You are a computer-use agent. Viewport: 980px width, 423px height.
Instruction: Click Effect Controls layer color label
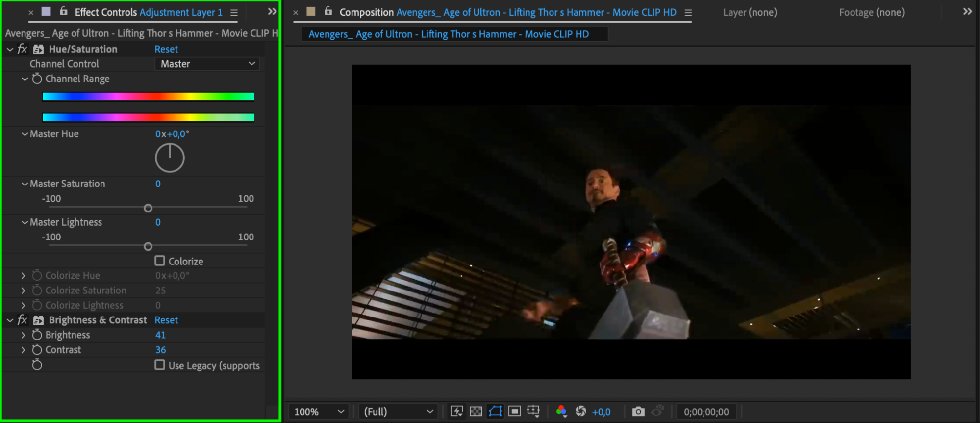46,11
